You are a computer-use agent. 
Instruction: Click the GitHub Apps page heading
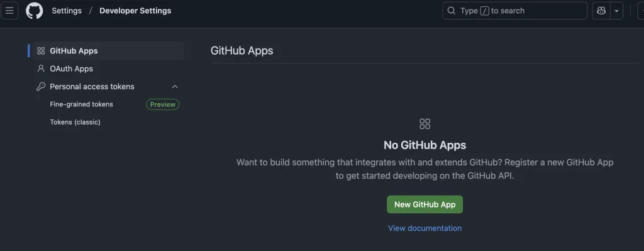click(x=242, y=50)
